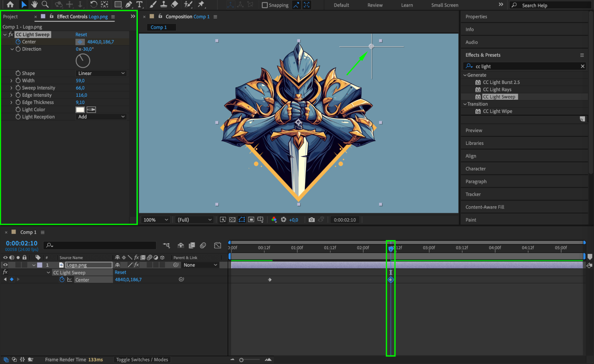The image size is (594, 364).
Task: Open the Shape dropdown set to Linear
Action: click(101, 73)
